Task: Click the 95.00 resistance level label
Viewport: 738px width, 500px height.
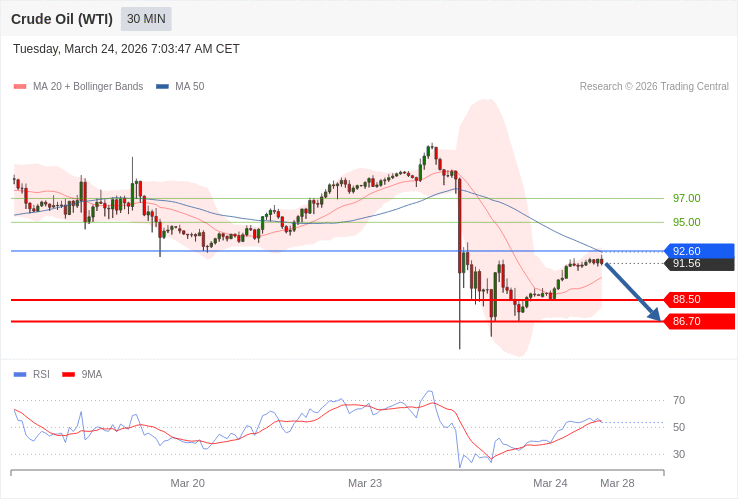Action: pyautogui.click(x=686, y=222)
